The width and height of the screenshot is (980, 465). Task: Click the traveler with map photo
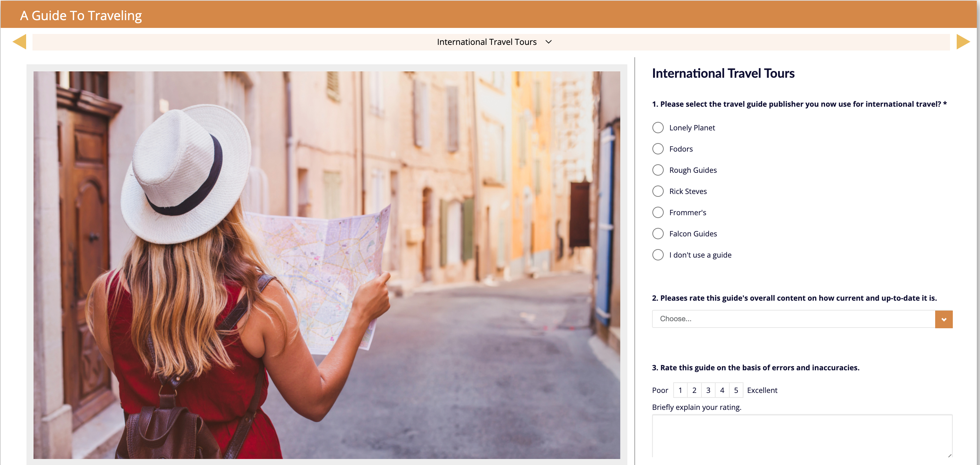click(327, 265)
